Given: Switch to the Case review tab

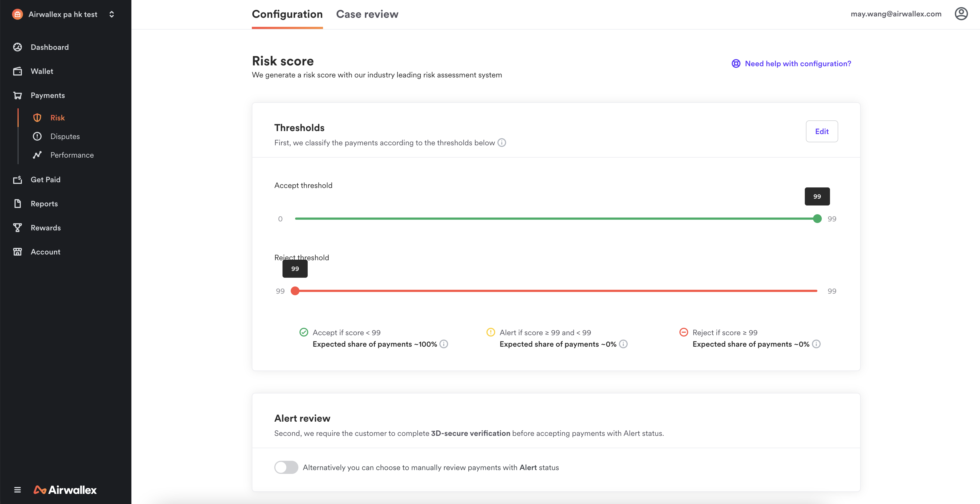Looking at the screenshot, I should 367,14.
